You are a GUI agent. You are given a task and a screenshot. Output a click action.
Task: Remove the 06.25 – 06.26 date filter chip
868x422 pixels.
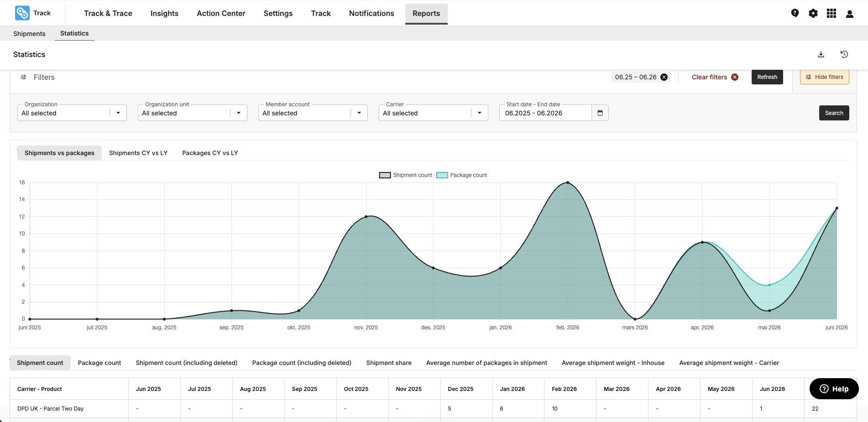(x=664, y=77)
